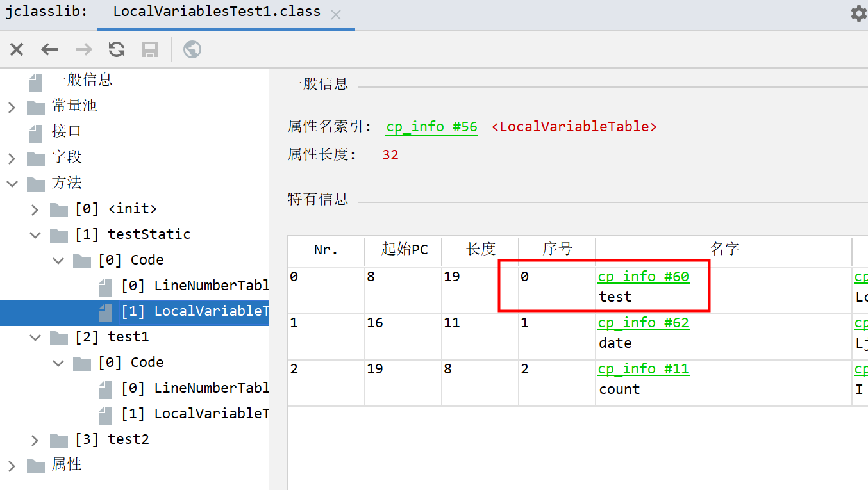Click the attribute length value 32
868x490 pixels.
390,155
